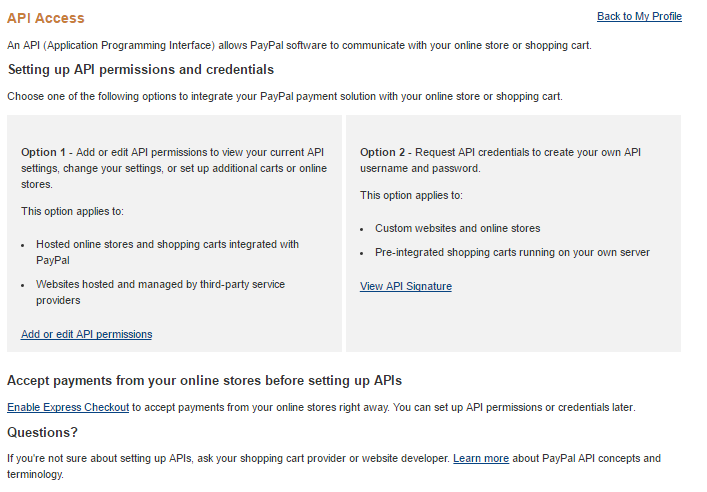The width and height of the screenshot is (707, 492).
Task: Click the Pre-integrated shopping carts bullet
Action: tap(512, 252)
